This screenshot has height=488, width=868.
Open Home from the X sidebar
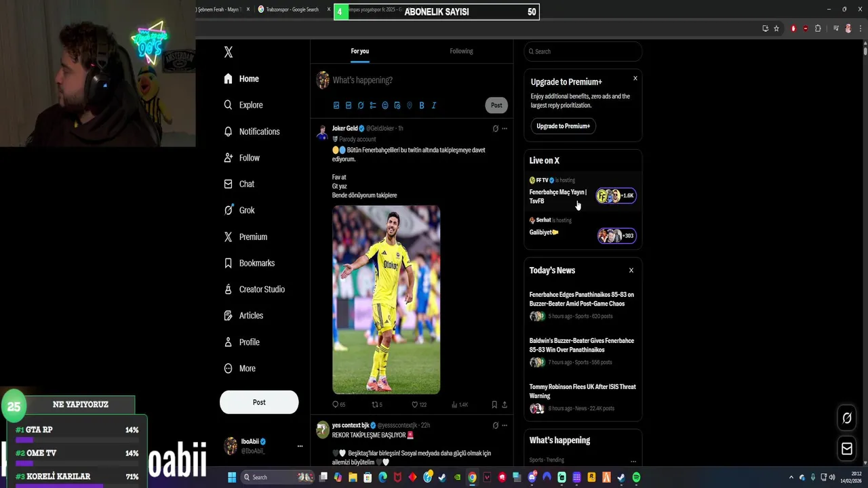click(x=241, y=79)
